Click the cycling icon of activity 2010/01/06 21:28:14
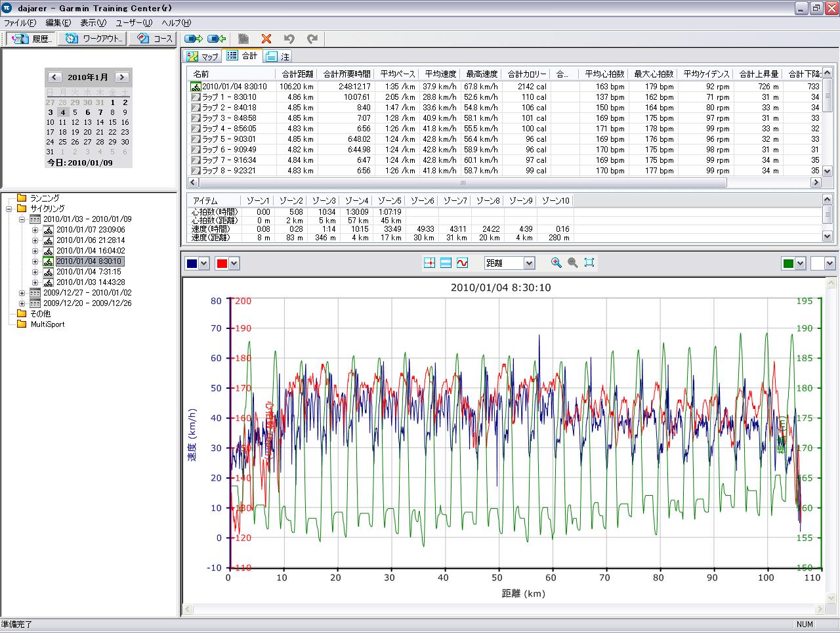 (x=49, y=240)
